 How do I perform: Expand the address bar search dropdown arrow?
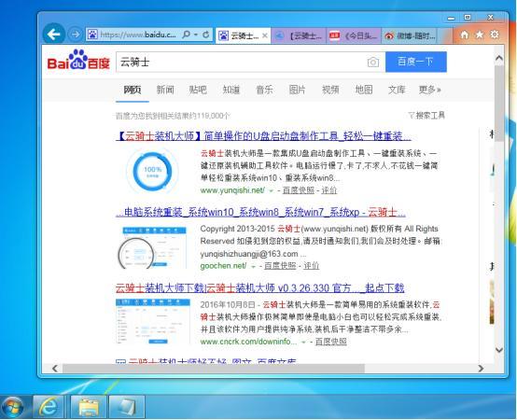196,35
